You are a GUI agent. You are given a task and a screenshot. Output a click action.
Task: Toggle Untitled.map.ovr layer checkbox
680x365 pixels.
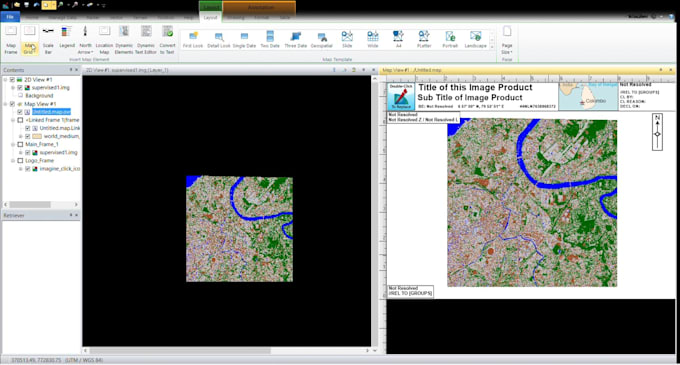[20, 112]
